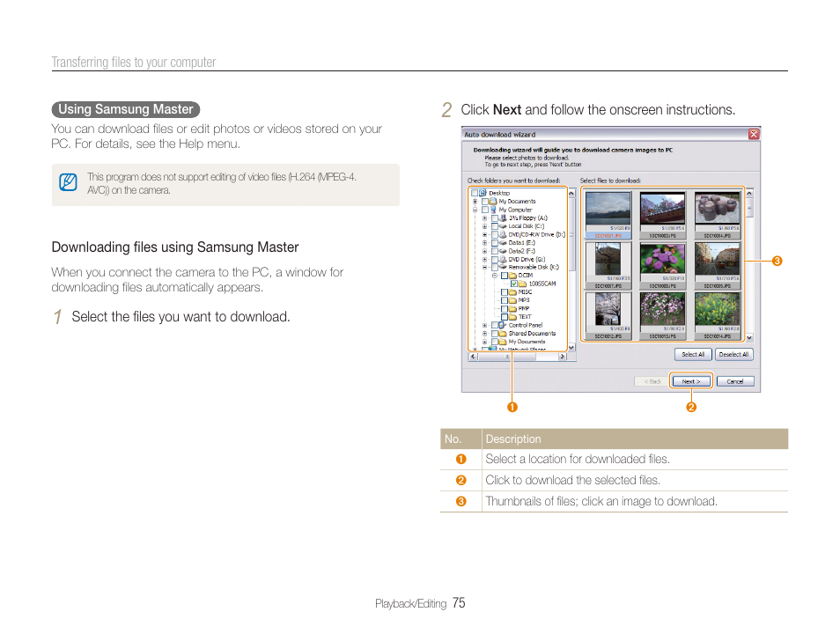The width and height of the screenshot is (840, 634).
Task: Check the TEXT folder checkbox
Action: [505, 317]
